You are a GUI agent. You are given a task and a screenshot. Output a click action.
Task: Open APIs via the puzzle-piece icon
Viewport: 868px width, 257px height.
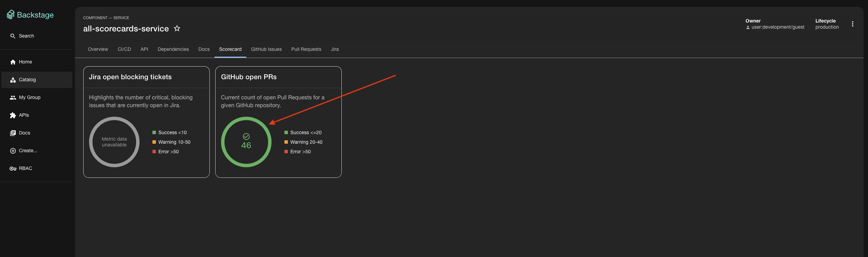pos(13,115)
